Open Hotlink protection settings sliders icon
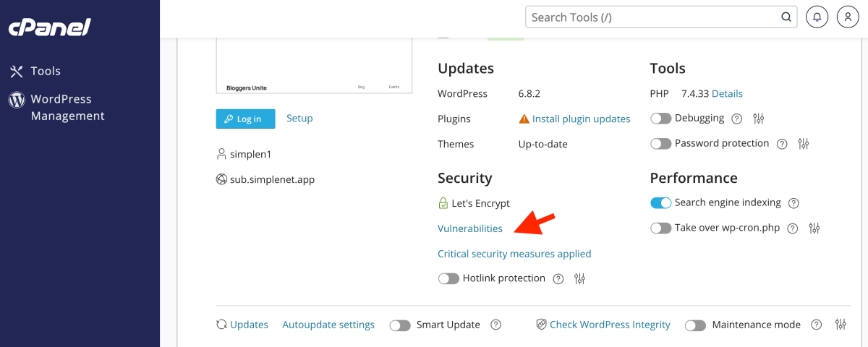868x347 pixels. pos(579,278)
